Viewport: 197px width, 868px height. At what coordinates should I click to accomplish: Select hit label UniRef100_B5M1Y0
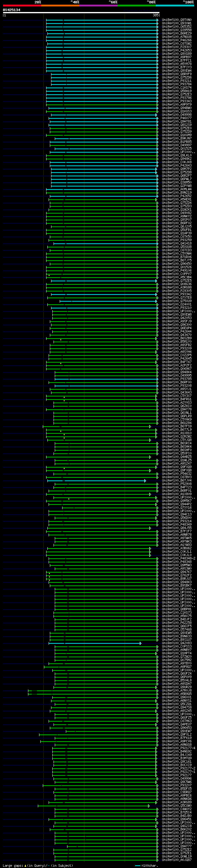(177, 342)
